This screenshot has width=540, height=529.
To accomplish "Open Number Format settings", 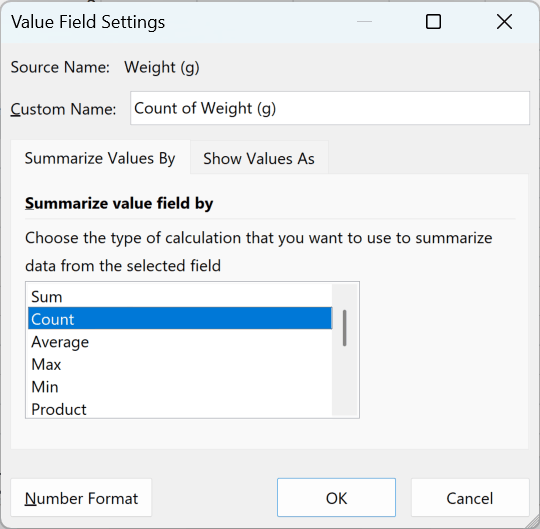I will coord(81,498).
